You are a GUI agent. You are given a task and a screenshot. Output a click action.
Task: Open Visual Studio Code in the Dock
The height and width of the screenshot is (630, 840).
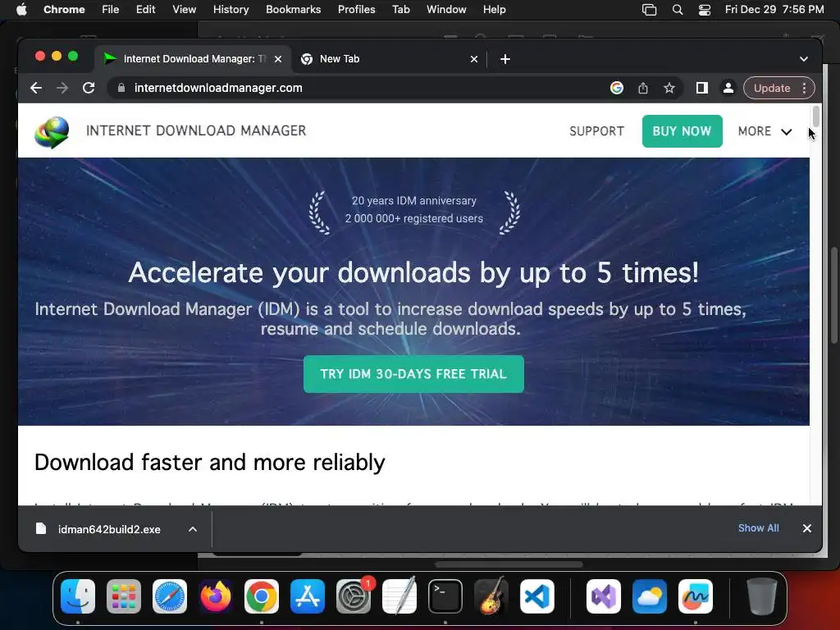pos(536,596)
